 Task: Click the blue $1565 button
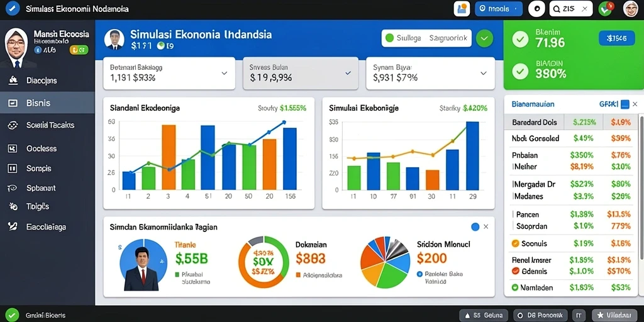tap(614, 38)
